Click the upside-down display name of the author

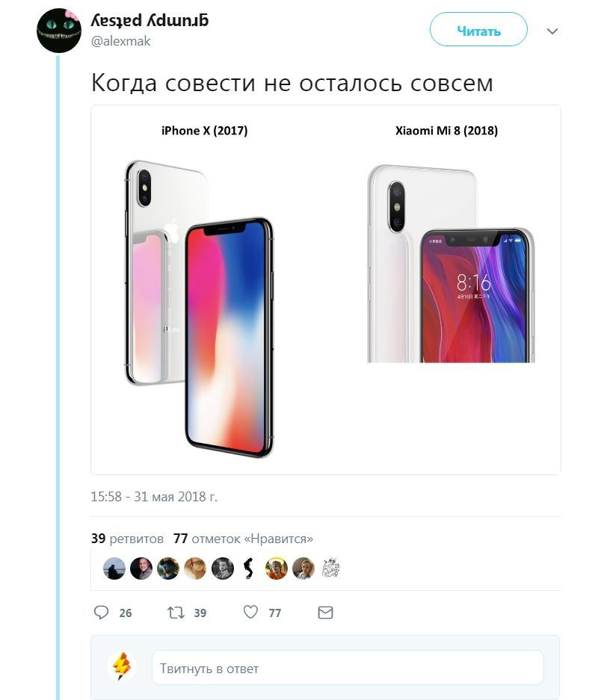[149, 20]
